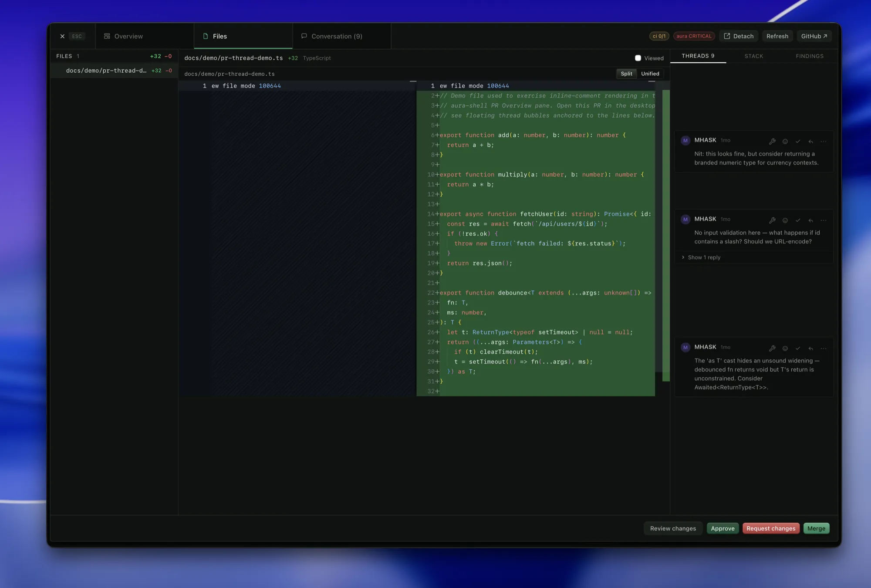This screenshot has width=871, height=588.
Task: Click the 'ci 0/1' status badge
Action: [659, 36]
